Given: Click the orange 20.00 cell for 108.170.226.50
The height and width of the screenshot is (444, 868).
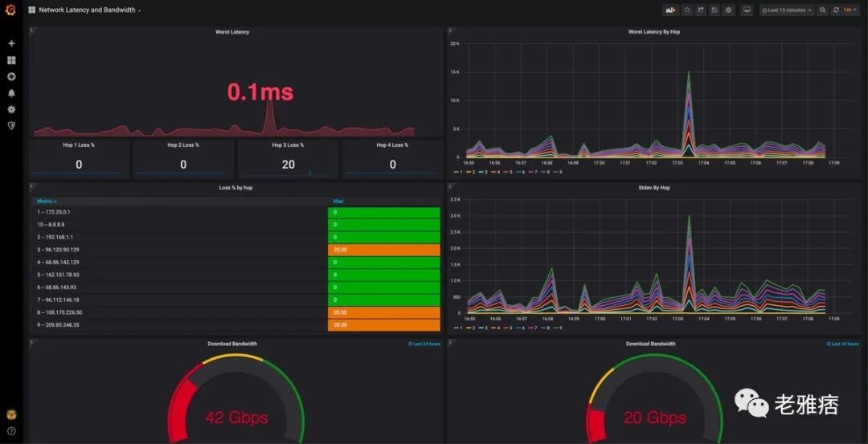Looking at the screenshot, I should point(383,312).
